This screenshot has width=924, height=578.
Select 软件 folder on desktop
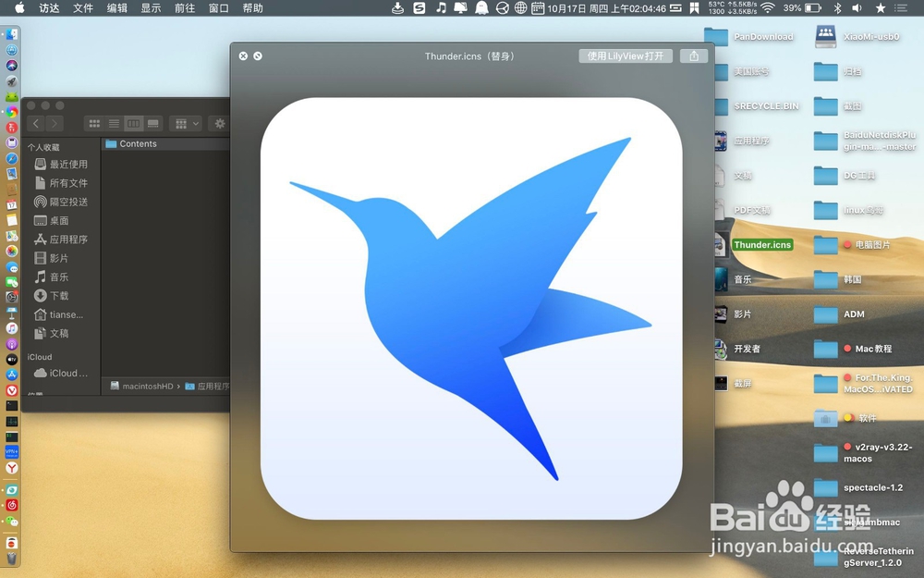pyautogui.click(x=845, y=418)
